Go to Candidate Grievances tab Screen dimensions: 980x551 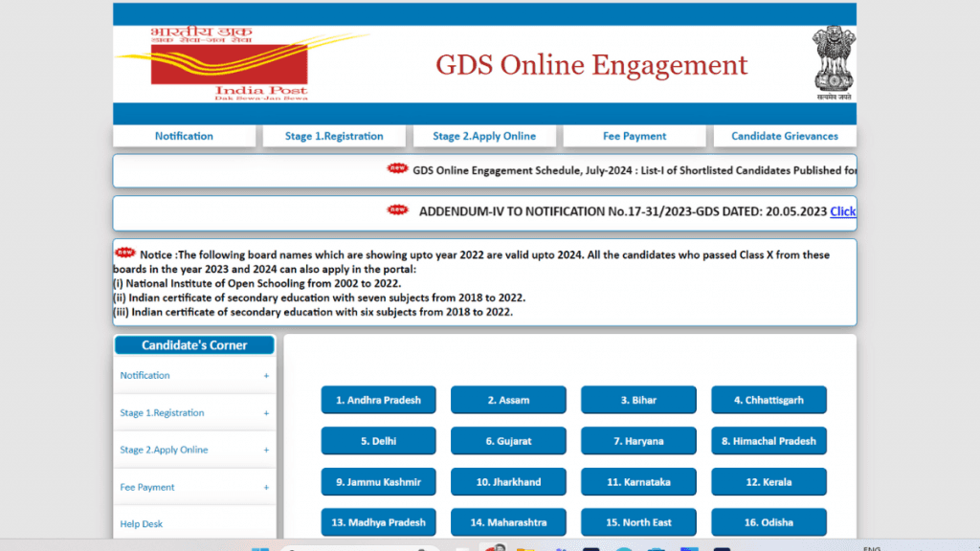coord(784,136)
